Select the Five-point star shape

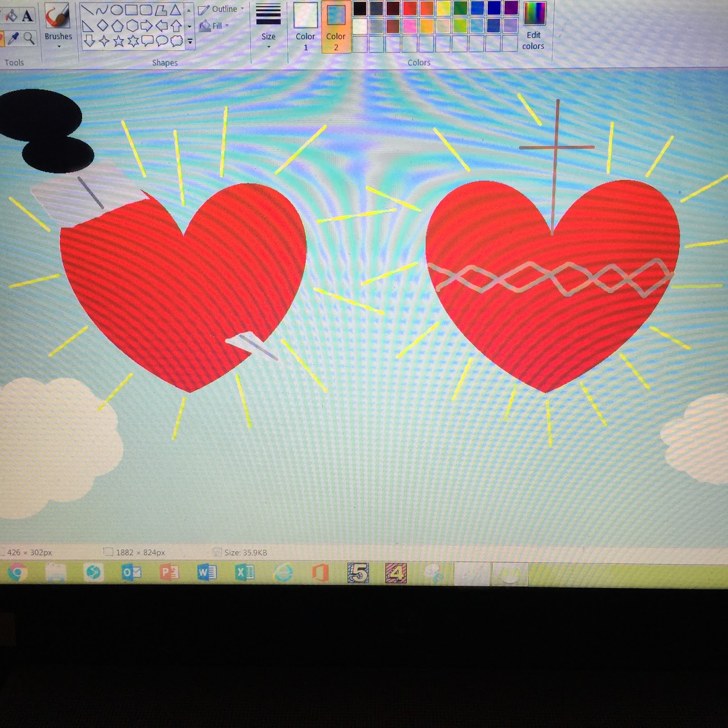click(x=119, y=41)
